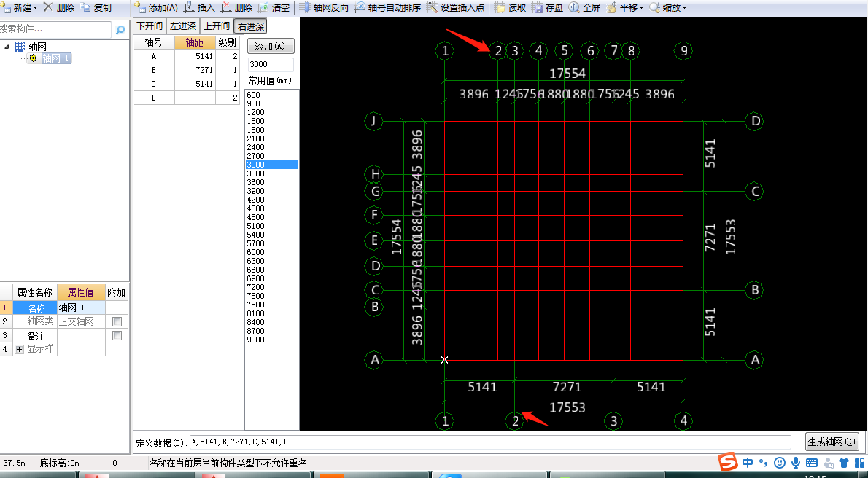The height and width of the screenshot is (478, 868).
Task: Select the 轴距 cell of row B
Action: click(x=195, y=70)
